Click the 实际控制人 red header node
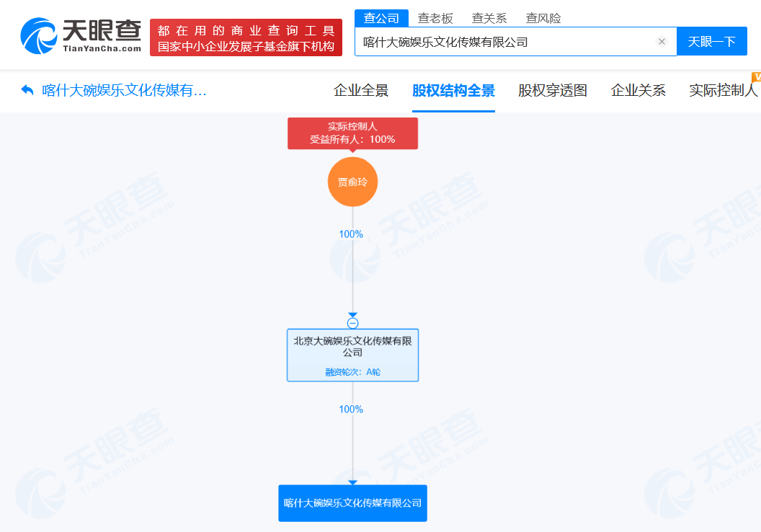Screen dimensions: 761x532 coord(352,133)
